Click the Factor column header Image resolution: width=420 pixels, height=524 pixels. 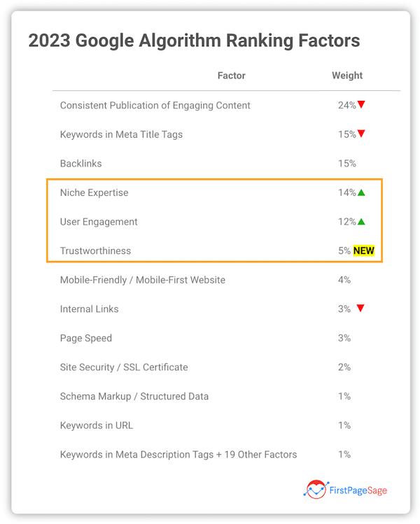232,76
